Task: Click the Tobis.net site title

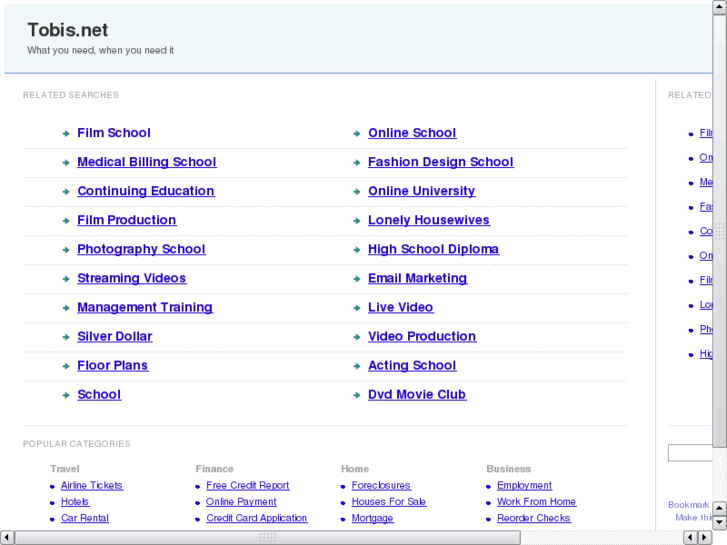Action: 68,30
